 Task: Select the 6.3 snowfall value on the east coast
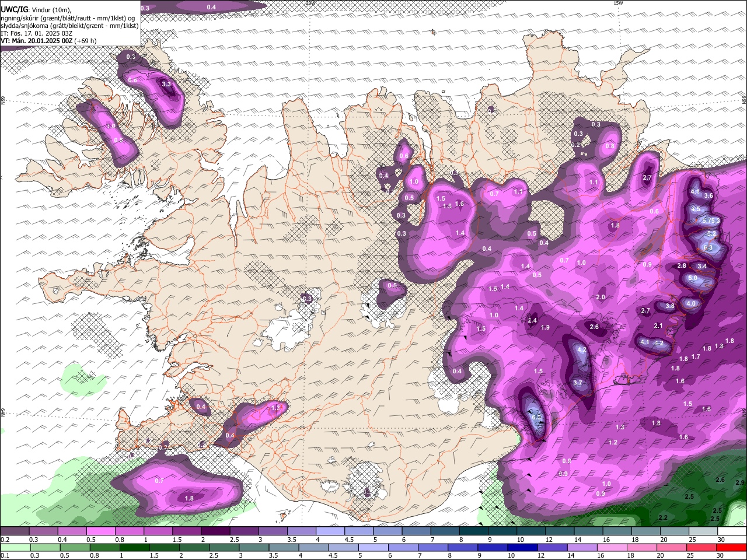pos(708,247)
